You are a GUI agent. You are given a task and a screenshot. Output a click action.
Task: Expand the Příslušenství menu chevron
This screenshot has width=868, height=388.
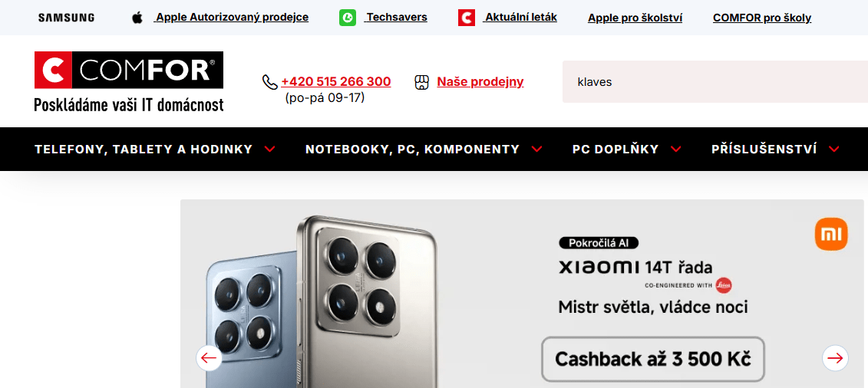pyautogui.click(x=834, y=150)
